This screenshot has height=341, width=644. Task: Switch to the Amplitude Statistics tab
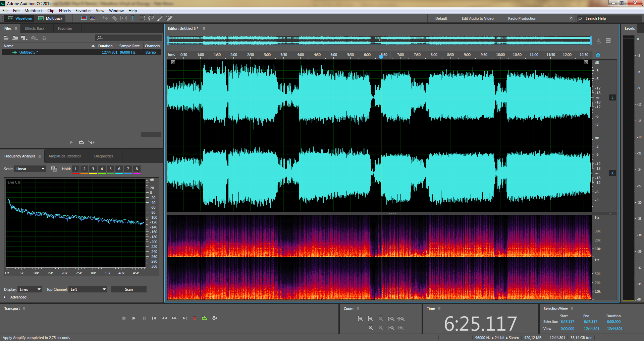pyautogui.click(x=64, y=156)
